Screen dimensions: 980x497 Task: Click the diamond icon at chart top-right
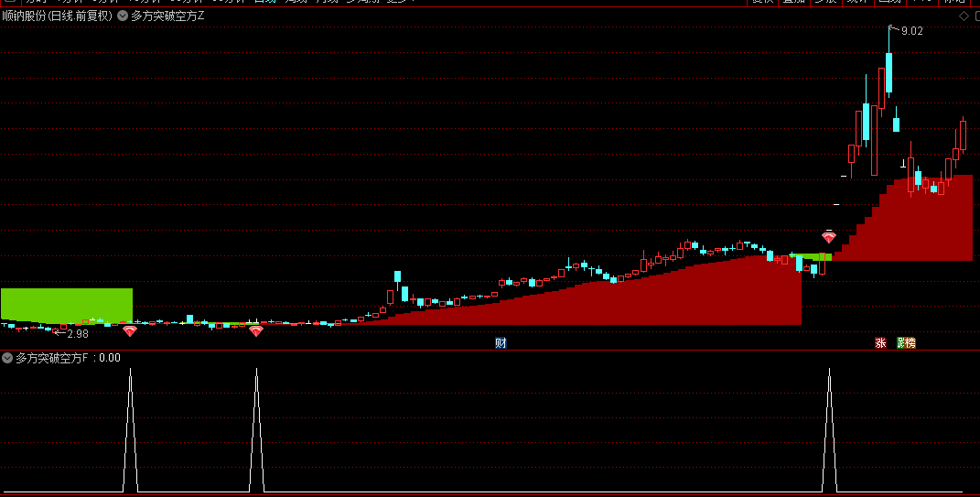coord(964,16)
